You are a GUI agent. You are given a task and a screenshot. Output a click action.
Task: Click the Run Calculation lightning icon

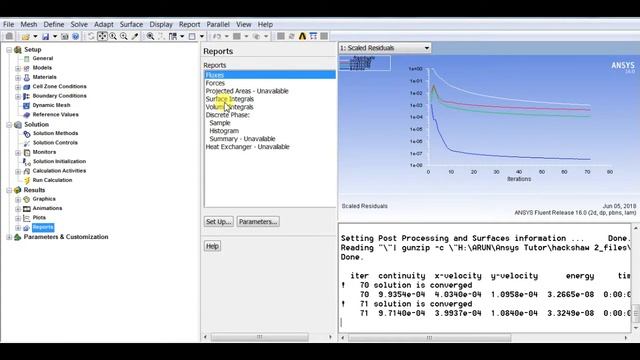[x=27, y=180]
